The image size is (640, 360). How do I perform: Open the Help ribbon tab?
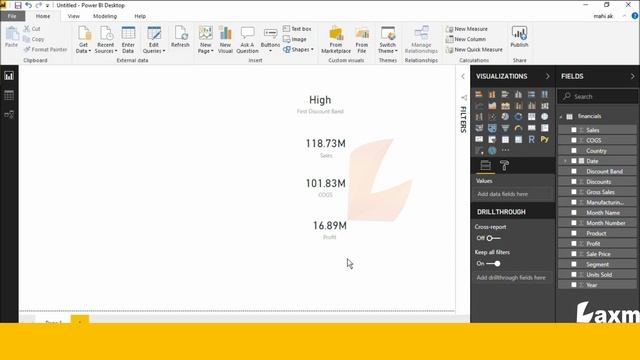coord(140,16)
